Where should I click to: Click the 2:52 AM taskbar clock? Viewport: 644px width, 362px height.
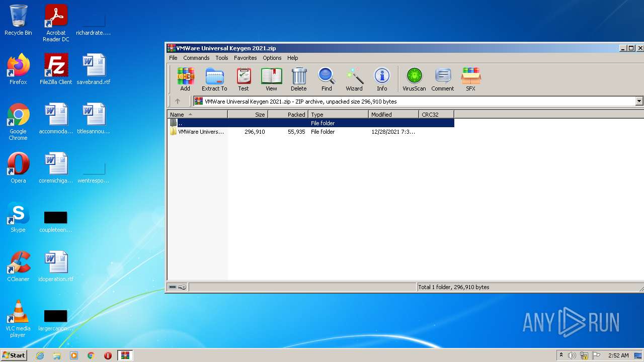point(618,355)
